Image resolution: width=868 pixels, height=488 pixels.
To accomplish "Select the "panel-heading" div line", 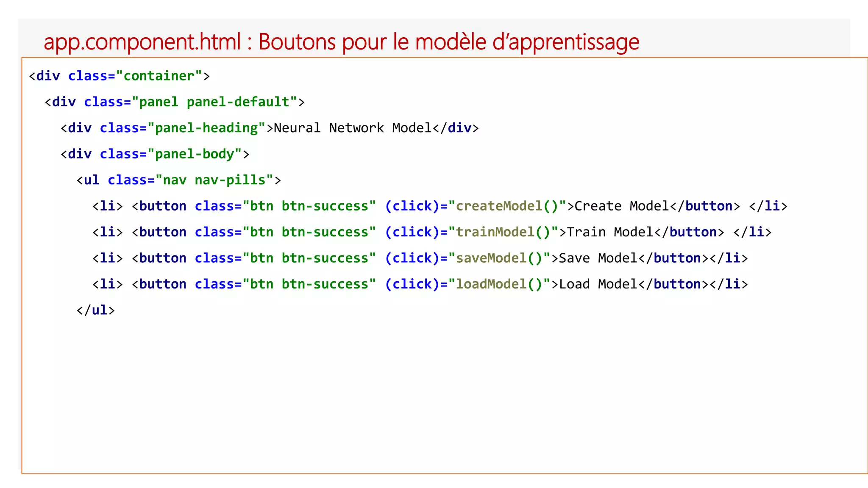I will (x=270, y=128).
